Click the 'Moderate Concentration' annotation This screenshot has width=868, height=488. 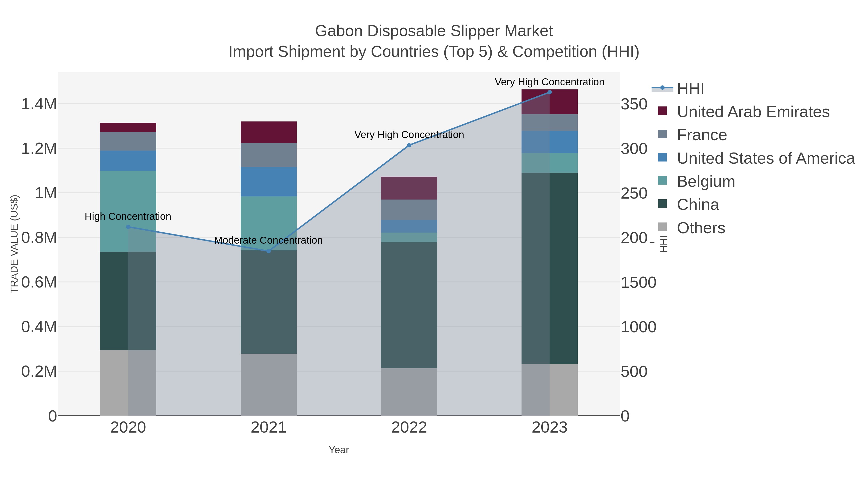(269, 241)
